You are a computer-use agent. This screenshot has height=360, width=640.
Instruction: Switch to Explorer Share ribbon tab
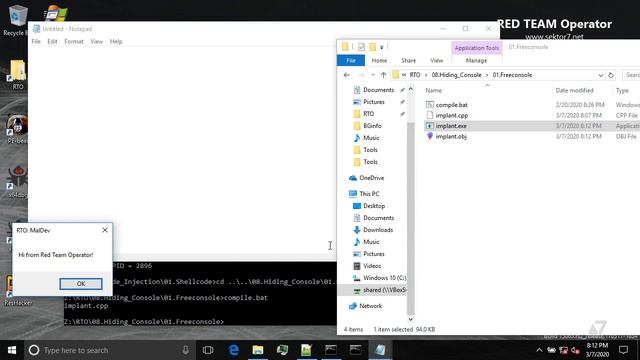[x=408, y=60]
